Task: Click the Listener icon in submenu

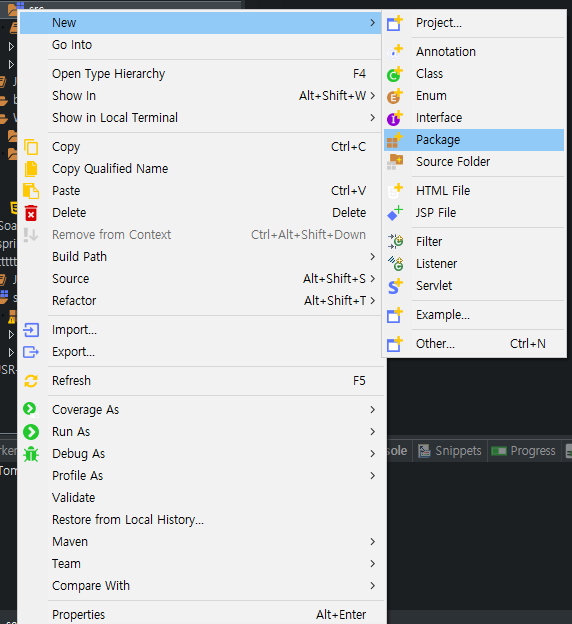Action: pyautogui.click(x=395, y=263)
